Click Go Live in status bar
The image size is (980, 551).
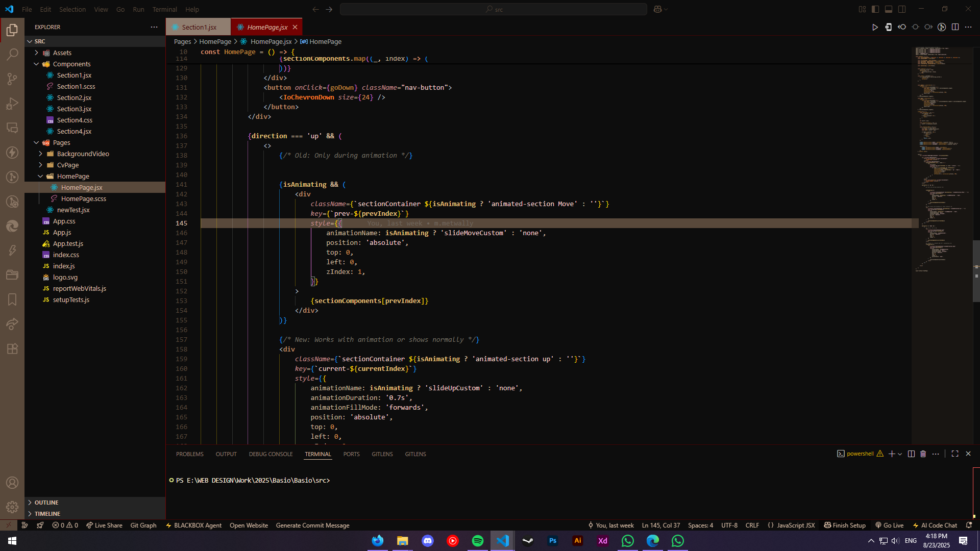tap(889, 525)
